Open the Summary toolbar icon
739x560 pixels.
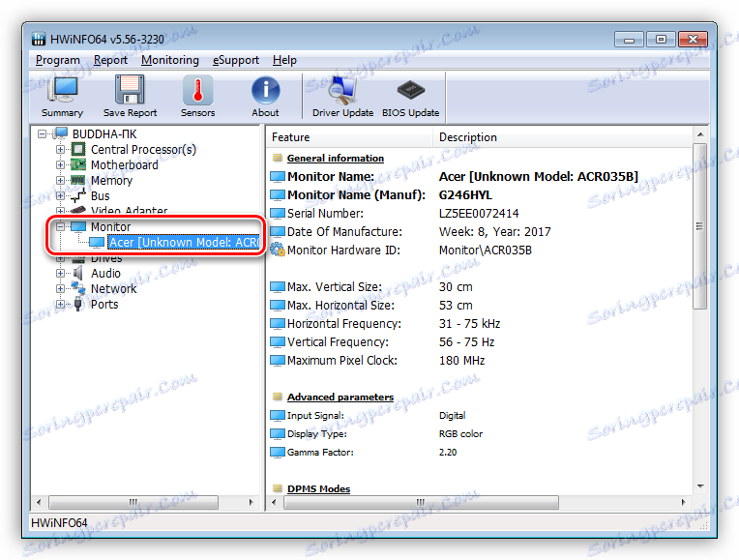pos(62,97)
